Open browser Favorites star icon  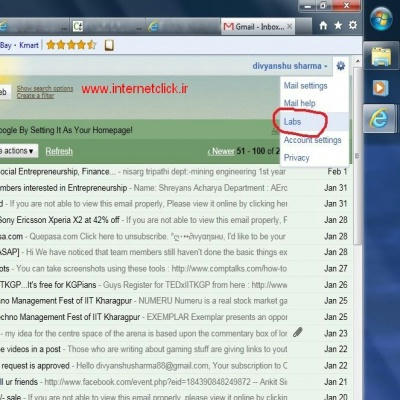[338, 26]
